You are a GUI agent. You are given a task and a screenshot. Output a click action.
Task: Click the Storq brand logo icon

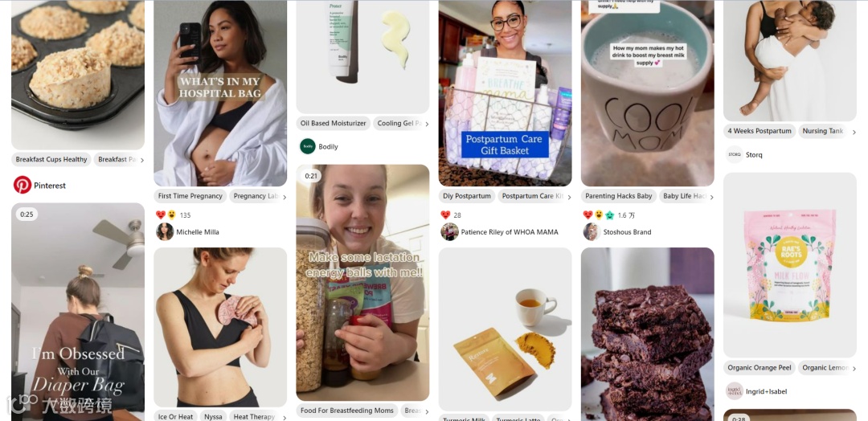coord(734,155)
